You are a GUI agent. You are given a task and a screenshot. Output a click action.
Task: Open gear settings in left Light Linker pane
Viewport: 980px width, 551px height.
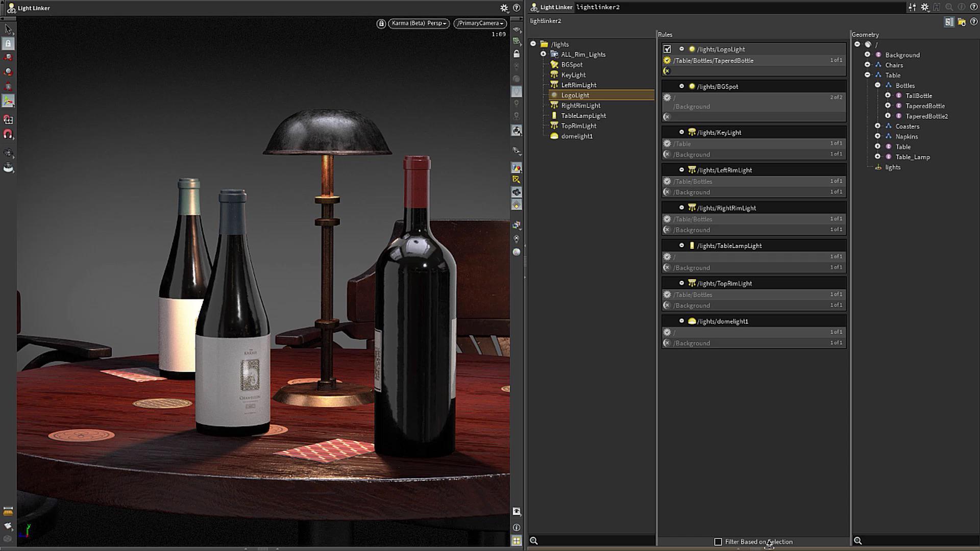coord(504,8)
